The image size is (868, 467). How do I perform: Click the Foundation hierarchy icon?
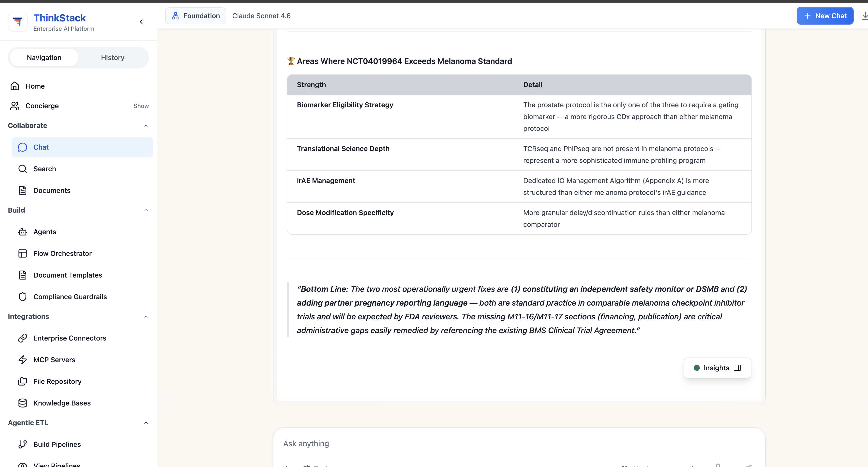coord(176,16)
